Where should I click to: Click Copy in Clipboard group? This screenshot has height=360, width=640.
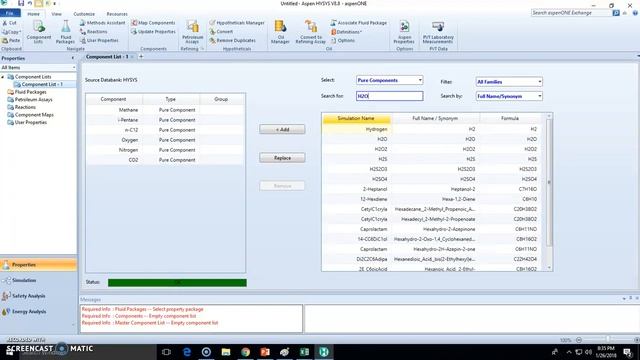(x=11, y=31)
